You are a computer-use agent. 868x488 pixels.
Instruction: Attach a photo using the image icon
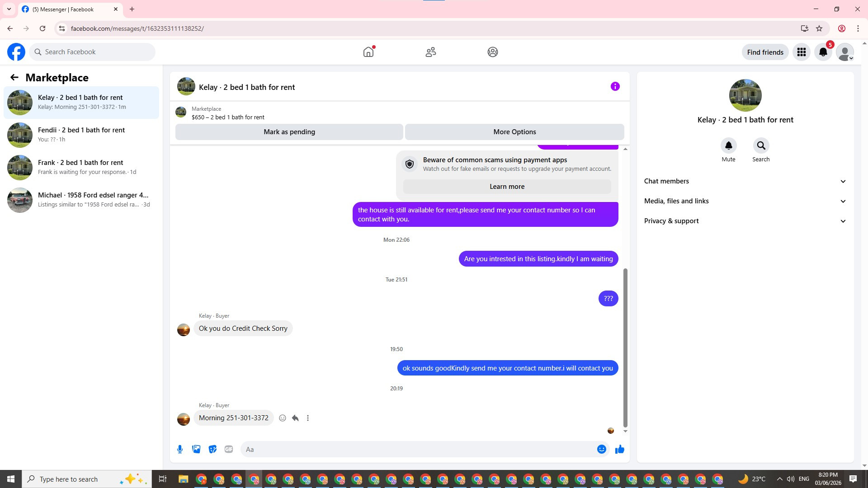(196, 449)
